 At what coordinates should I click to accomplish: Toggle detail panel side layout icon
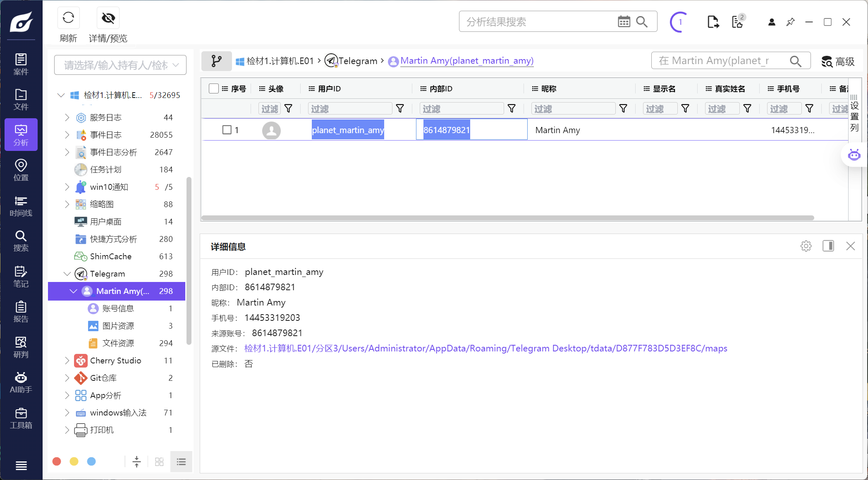click(828, 246)
